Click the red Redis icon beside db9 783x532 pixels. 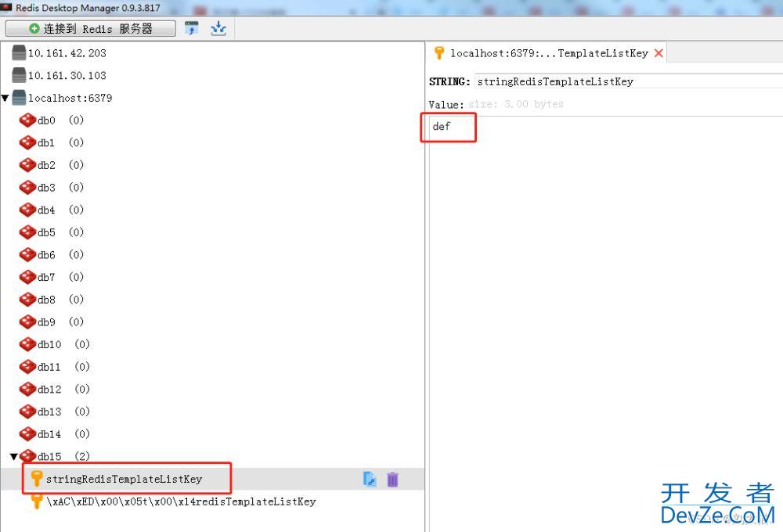(x=27, y=322)
